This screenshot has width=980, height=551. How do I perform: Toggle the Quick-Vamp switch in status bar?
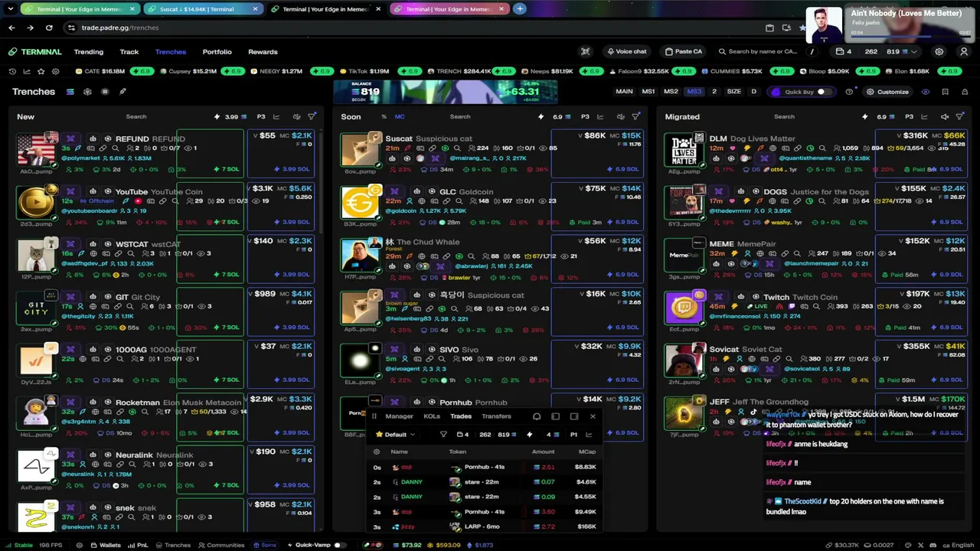338,546
